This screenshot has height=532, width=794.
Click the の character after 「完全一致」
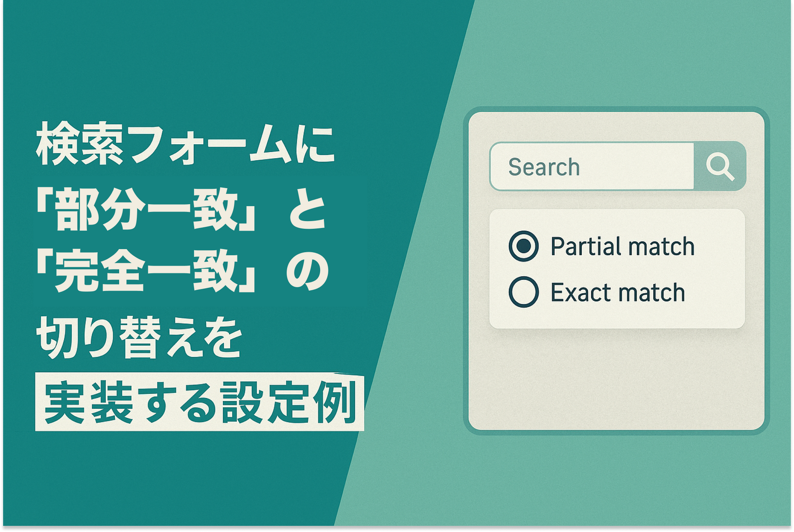(307, 272)
